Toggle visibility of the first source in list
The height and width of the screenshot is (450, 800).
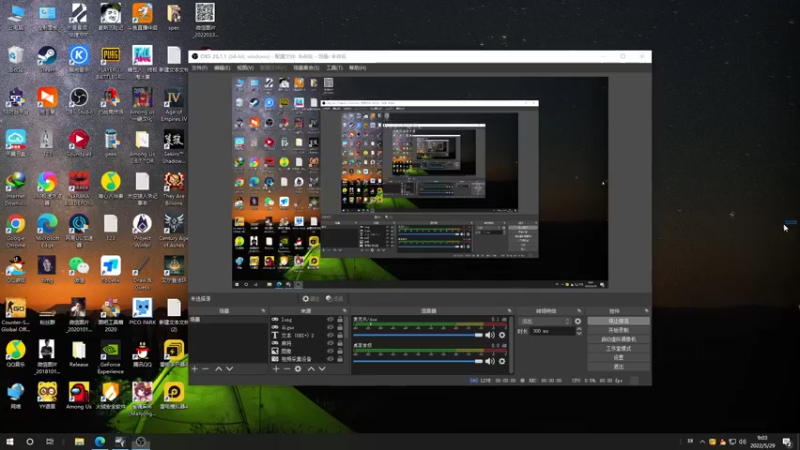(x=330, y=319)
